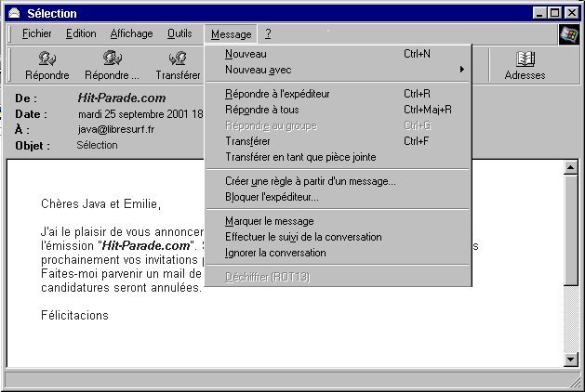Choose Ignorer la conversation
The height and width of the screenshot is (392, 585).
(x=275, y=253)
